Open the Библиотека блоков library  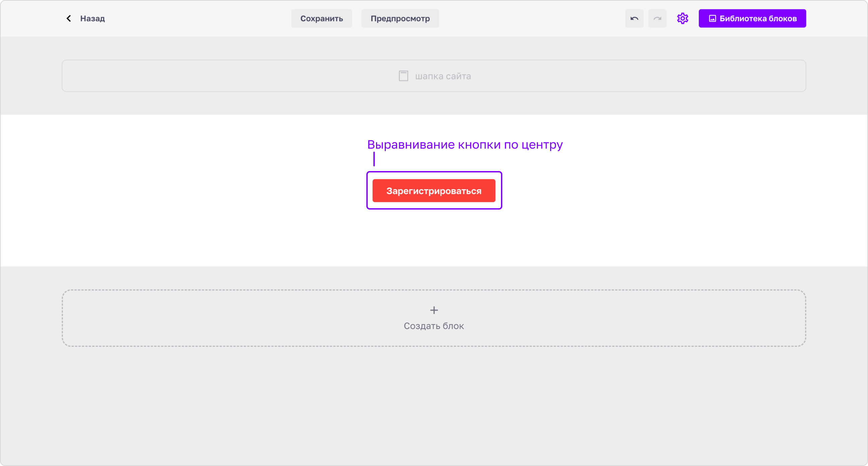(x=752, y=18)
